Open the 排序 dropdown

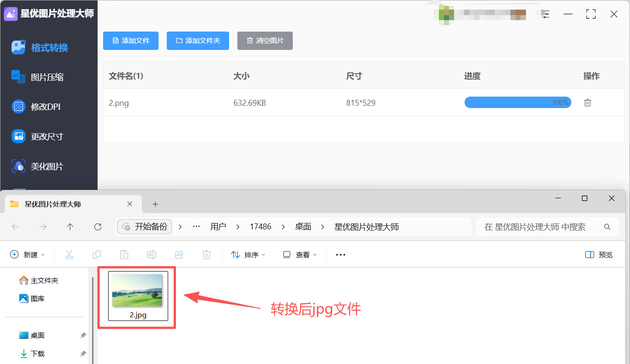(x=248, y=255)
